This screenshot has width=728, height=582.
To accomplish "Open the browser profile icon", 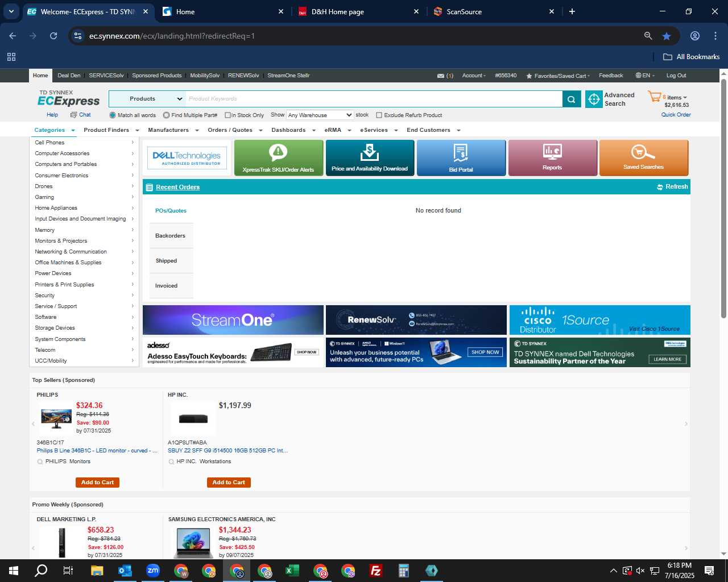I will pyautogui.click(x=695, y=36).
